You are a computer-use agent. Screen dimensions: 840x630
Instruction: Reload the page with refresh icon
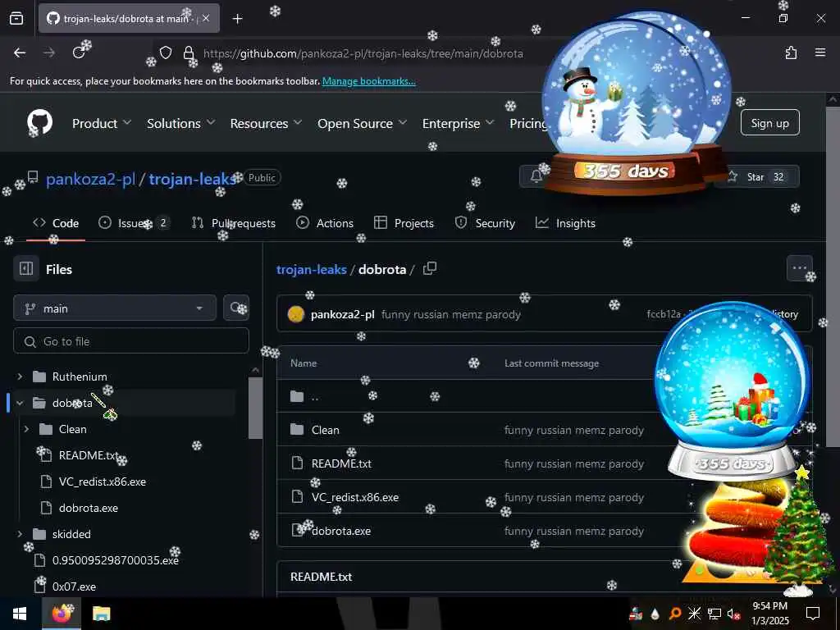tap(79, 52)
